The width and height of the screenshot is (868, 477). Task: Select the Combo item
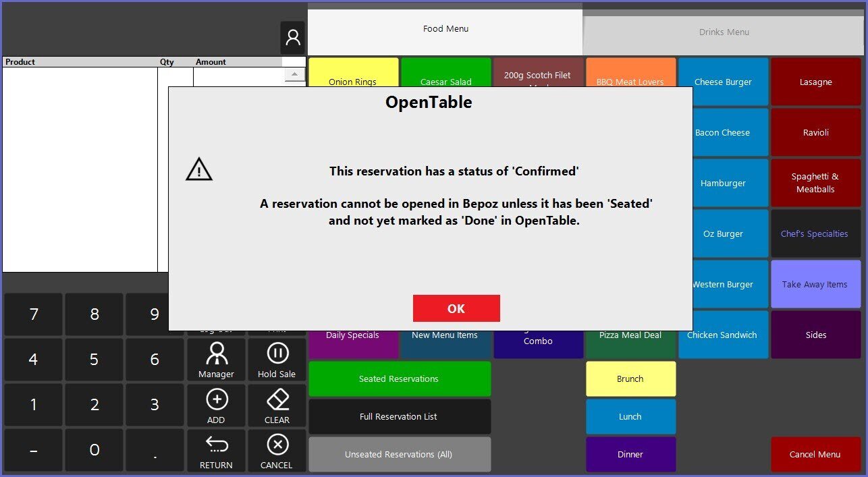539,344
